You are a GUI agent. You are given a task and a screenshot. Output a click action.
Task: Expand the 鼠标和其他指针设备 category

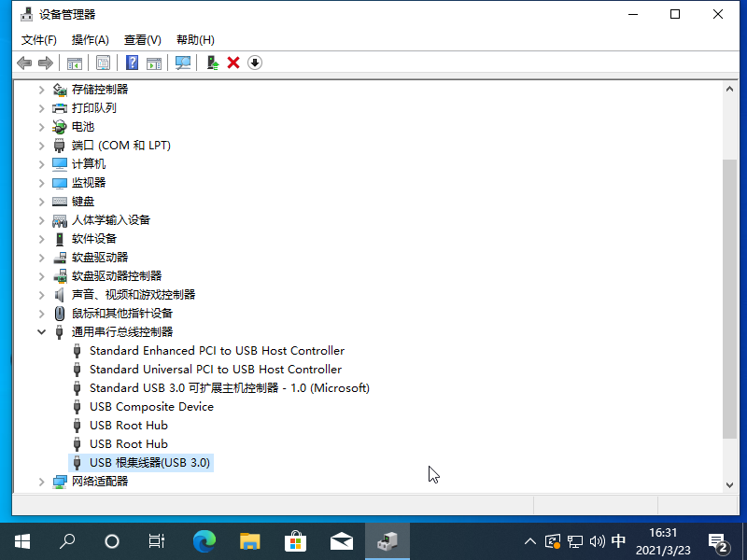(x=41, y=313)
